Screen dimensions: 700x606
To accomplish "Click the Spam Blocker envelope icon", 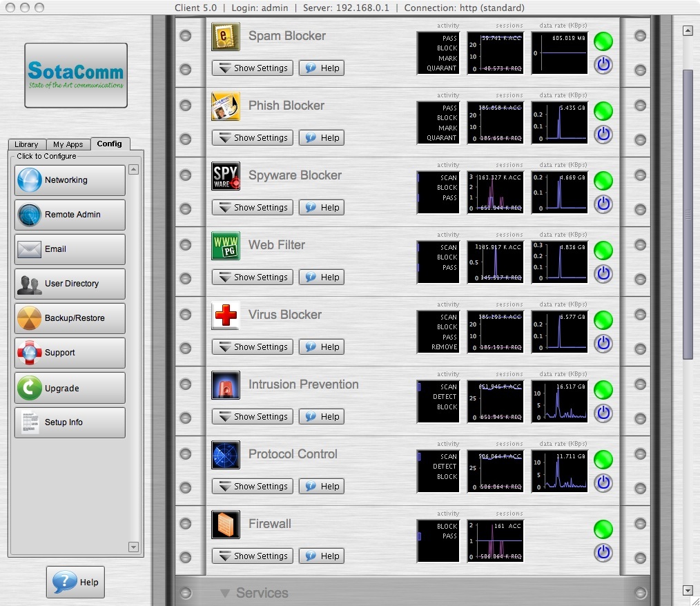I will click(x=226, y=37).
